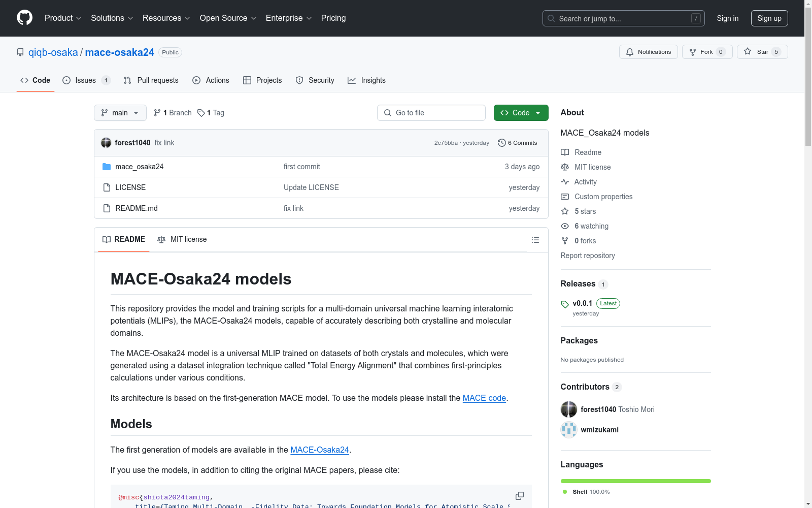The width and height of the screenshot is (812, 508).
Task: Click the Go to file input
Action: [431, 113]
